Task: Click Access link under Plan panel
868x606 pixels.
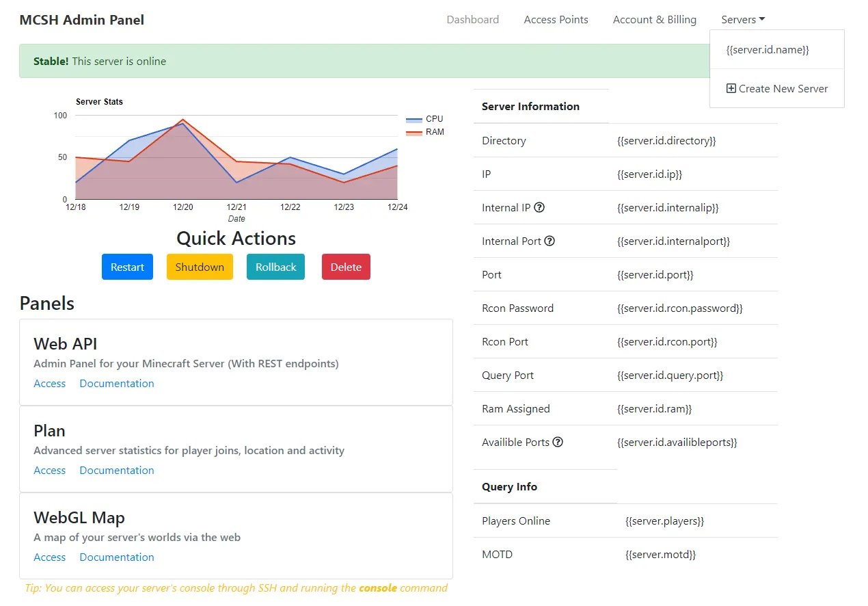Action: pyautogui.click(x=50, y=471)
